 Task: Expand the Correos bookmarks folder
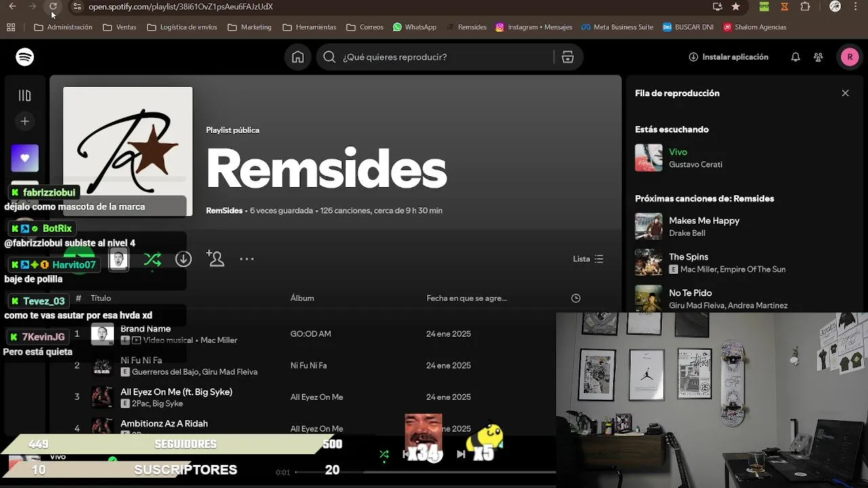pyautogui.click(x=365, y=27)
